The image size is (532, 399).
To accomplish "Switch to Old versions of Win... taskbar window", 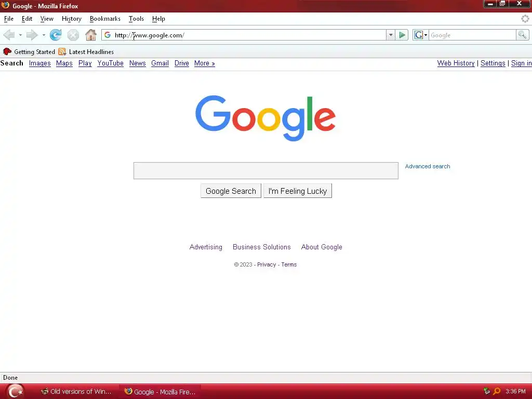I will pos(76,392).
